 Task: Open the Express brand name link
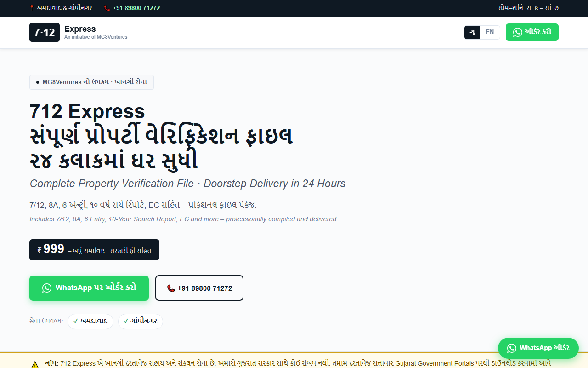click(80, 29)
